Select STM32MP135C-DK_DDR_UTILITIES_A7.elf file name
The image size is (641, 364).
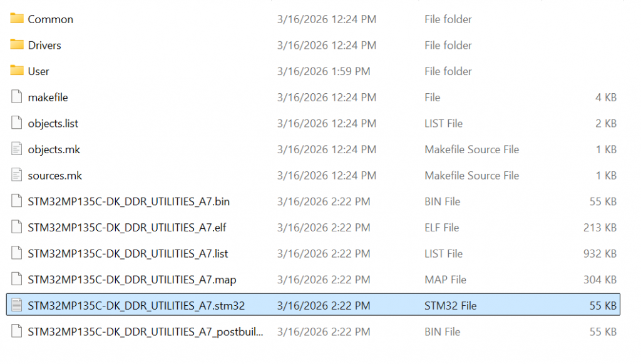click(127, 228)
